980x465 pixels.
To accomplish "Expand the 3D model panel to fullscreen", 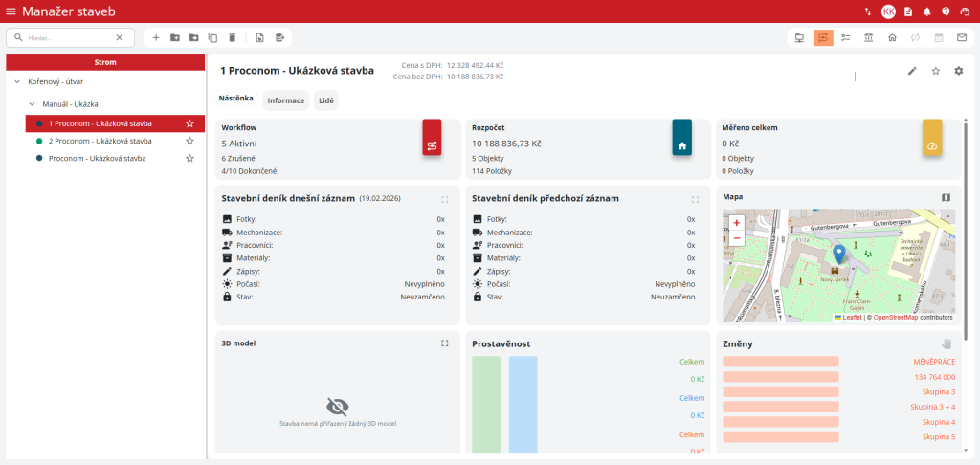I will click(x=444, y=343).
